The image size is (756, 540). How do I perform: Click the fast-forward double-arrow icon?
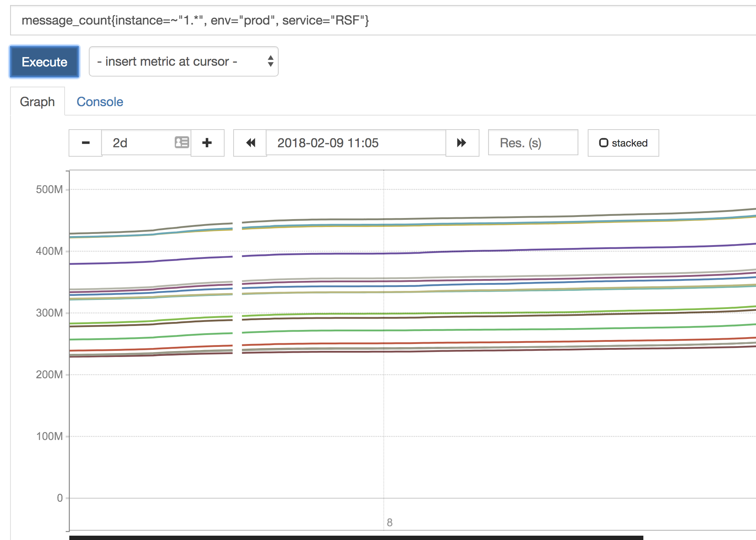click(462, 143)
